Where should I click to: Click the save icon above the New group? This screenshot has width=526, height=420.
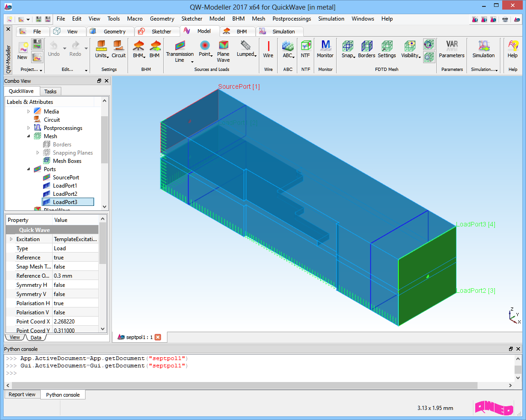click(37, 44)
